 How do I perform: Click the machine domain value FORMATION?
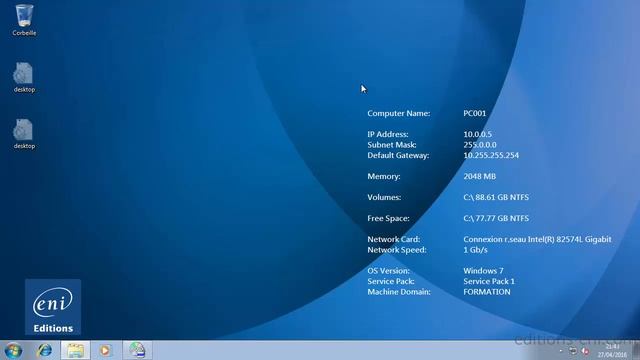coord(487,292)
